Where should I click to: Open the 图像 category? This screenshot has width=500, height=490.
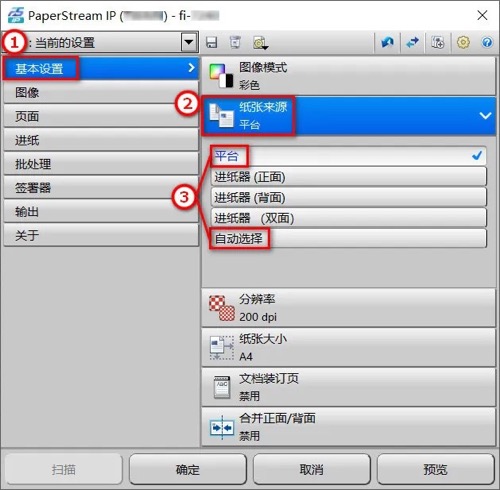101,92
